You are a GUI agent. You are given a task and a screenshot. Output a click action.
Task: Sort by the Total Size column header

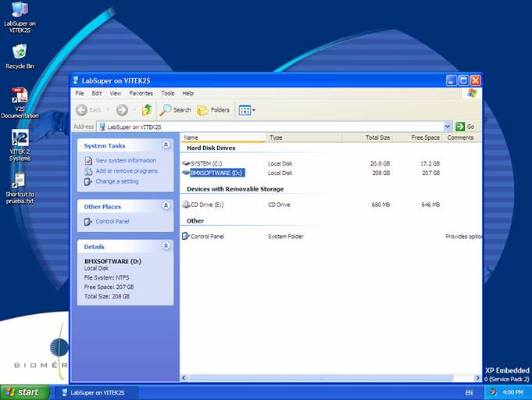pyautogui.click(x=368, y=137)
